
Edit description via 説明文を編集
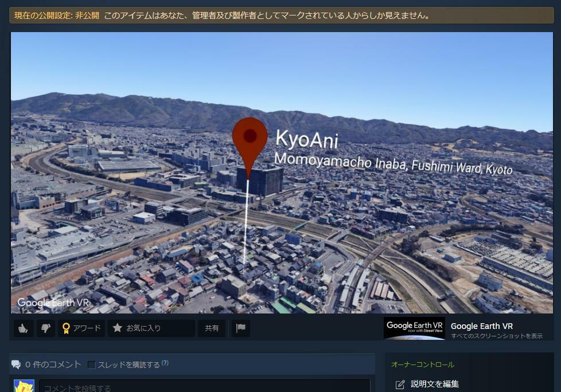(435, 384)
